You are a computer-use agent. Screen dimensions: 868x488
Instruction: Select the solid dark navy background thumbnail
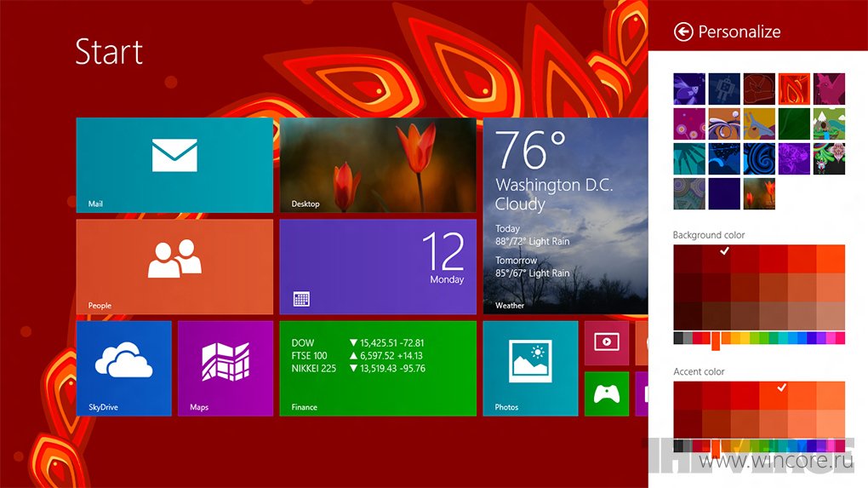(724, 193)
